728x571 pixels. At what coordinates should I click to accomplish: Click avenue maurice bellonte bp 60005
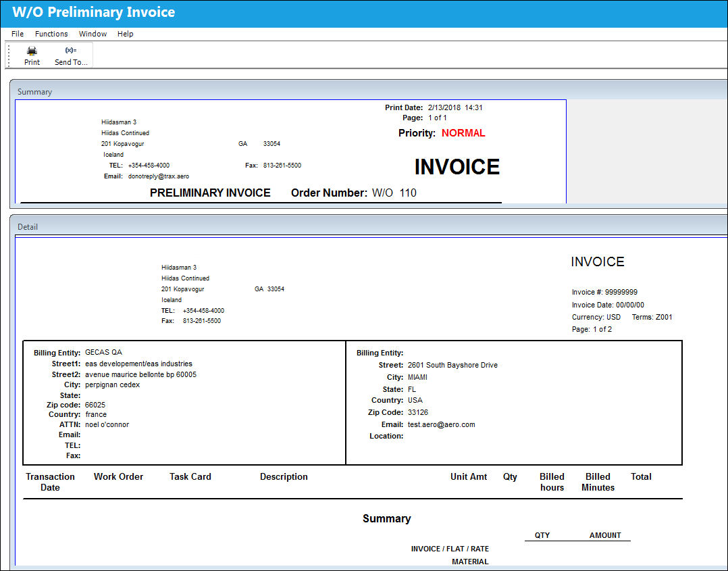[140, 374]
